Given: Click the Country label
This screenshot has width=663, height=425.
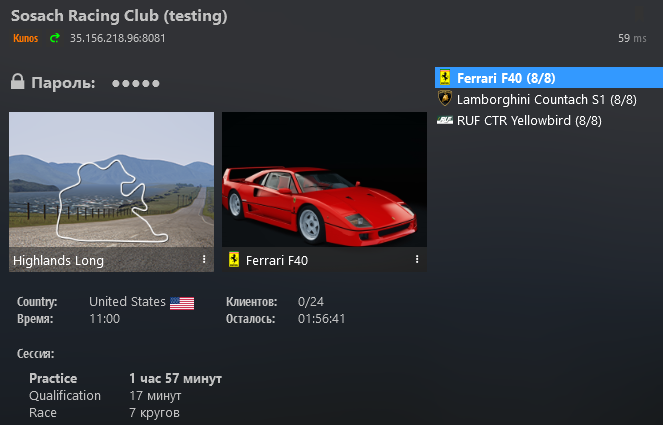Looking at the screenshot, I should [x=37, y=302].
